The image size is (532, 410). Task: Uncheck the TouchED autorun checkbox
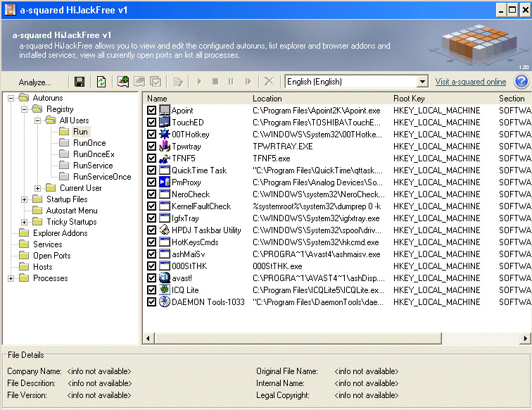pos(152,122)
